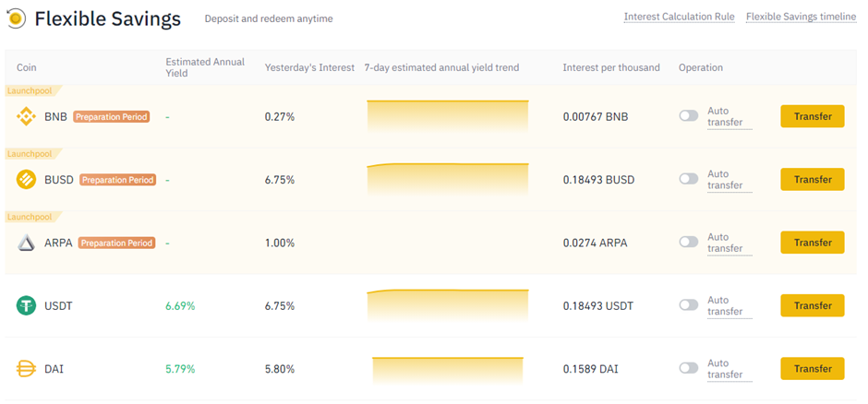Hit the Transfer button for DAI

[x=813, y=368]
